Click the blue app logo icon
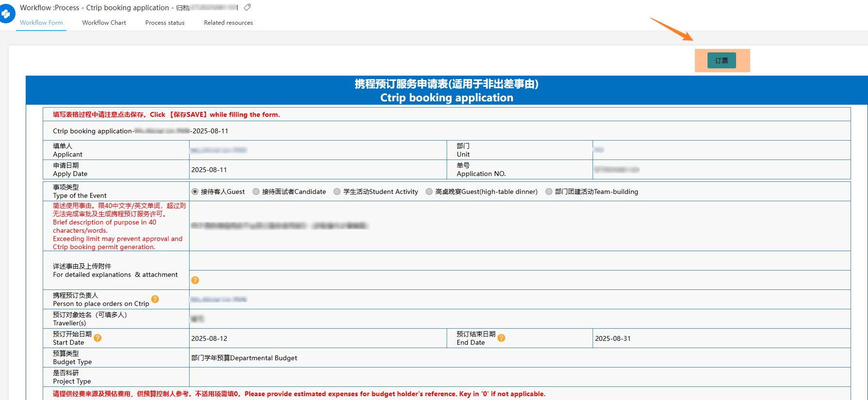The width and height of the screenshot is (868, 400). coord(6,14)
